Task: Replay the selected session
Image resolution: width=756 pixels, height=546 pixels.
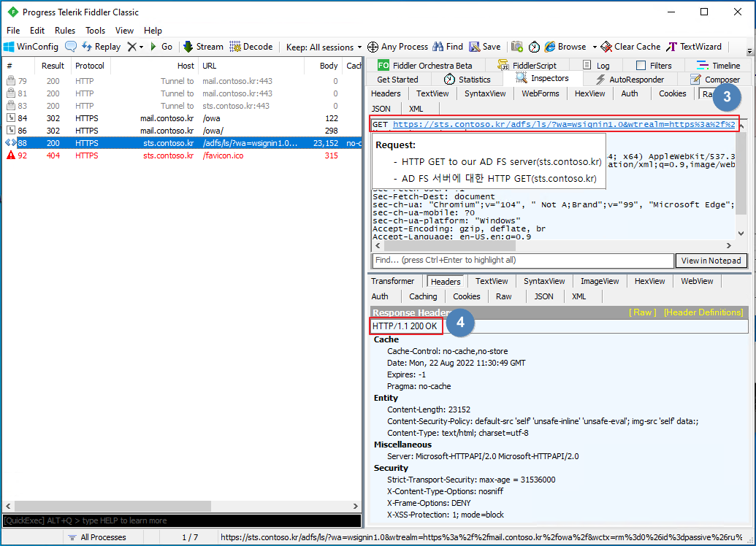Action: pyautogui.click(x=102, y=47)
